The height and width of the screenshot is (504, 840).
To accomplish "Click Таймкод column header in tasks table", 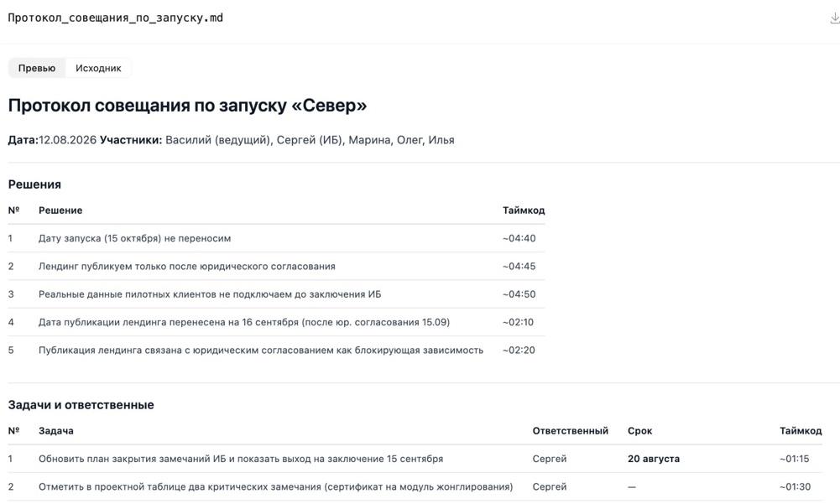I will click(x=801, y=431).
